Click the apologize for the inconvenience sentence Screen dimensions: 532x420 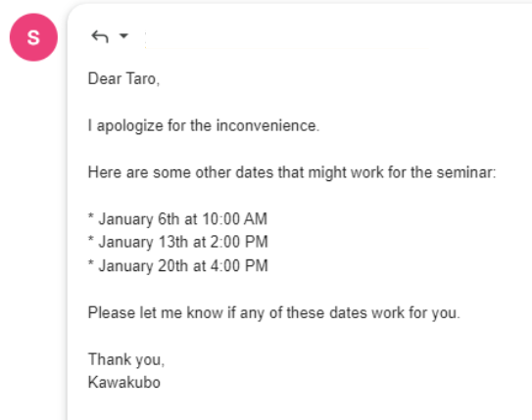(x=204, y=125)
